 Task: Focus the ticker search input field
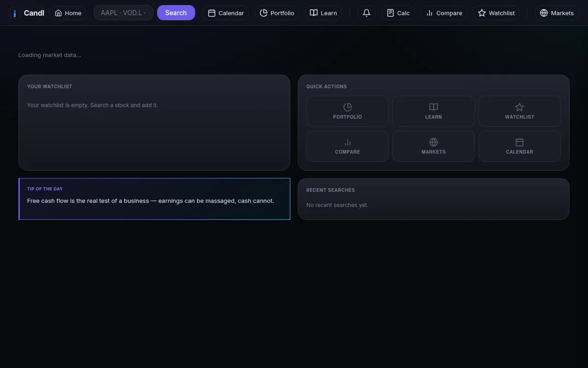[x=123, y=13]
